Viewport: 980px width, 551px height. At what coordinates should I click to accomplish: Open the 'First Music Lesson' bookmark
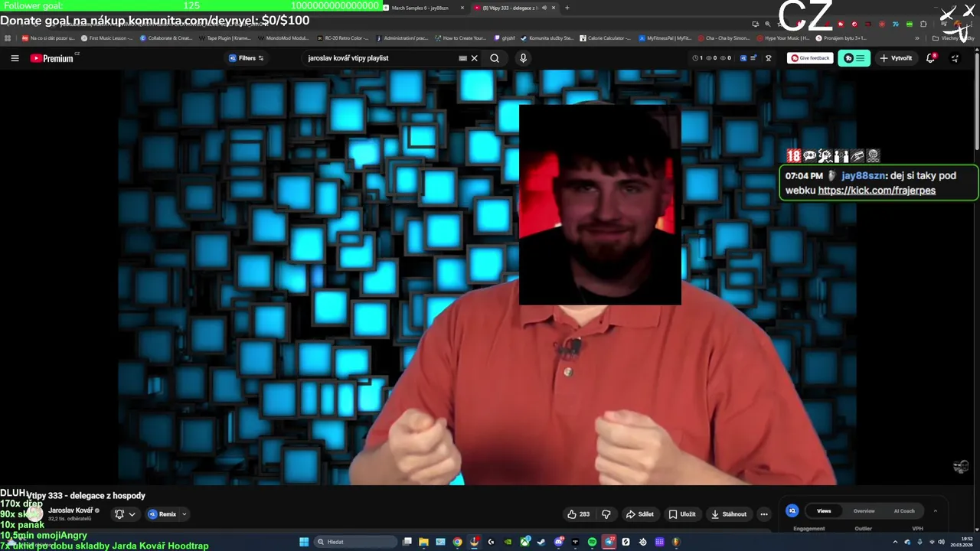106,37
